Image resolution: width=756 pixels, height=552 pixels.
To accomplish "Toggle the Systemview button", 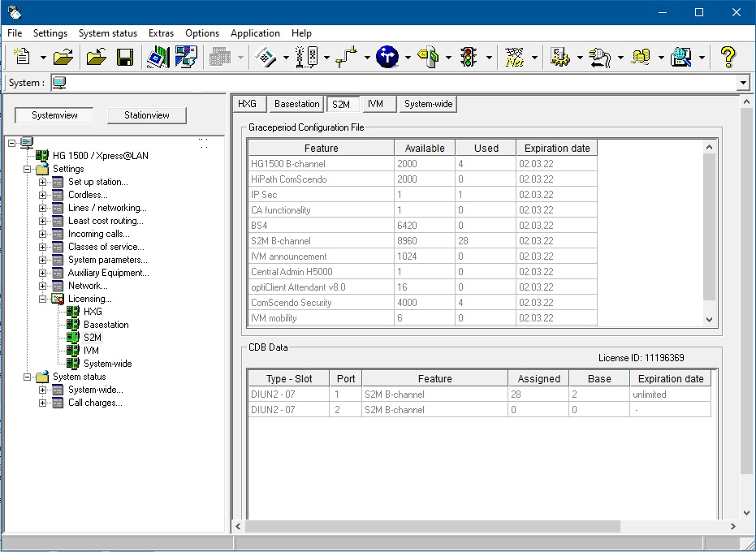I will pos(54,115).
